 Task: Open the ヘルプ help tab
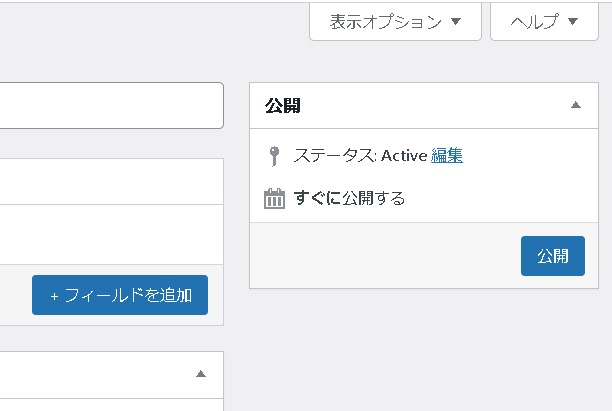tap(534, 21)
